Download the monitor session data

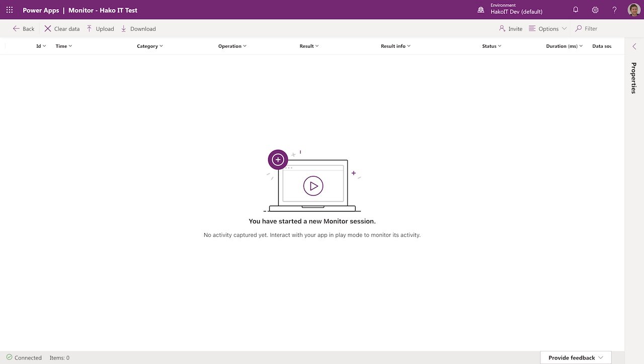click(138, 29)
